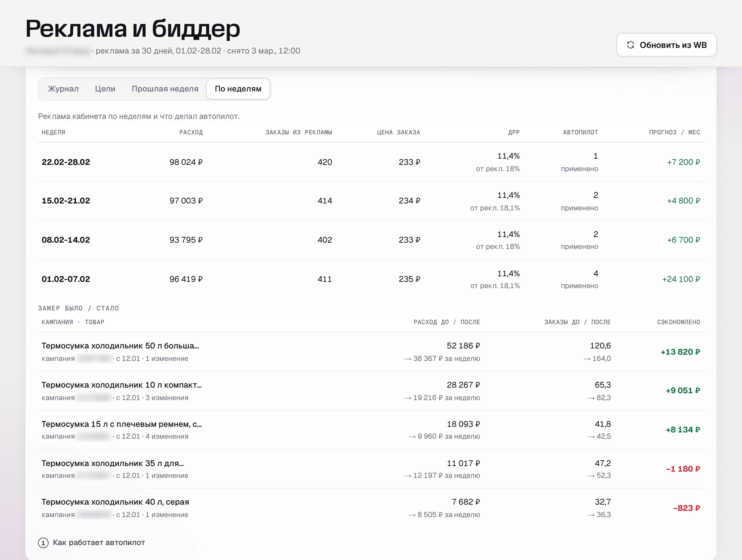Screen dimensions: 742x560
Task: Click the ДРР column header
Action: (x=514, y=133)
